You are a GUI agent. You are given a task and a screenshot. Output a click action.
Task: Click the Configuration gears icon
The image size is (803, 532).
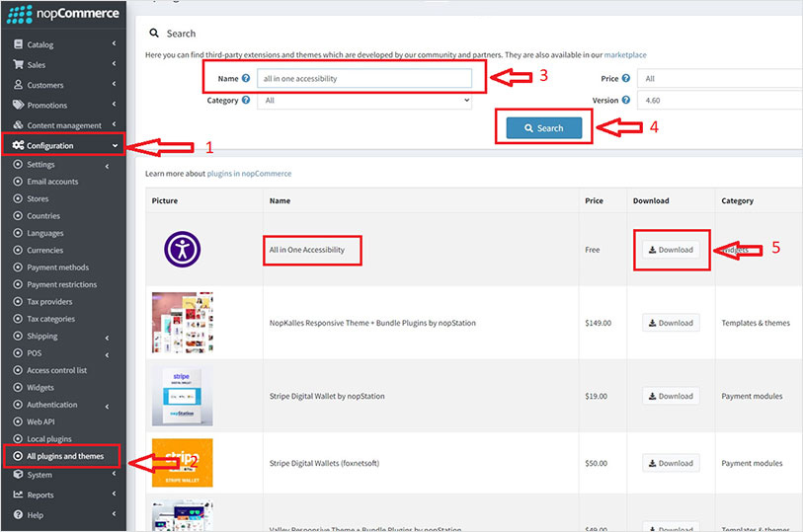[19, 145]
